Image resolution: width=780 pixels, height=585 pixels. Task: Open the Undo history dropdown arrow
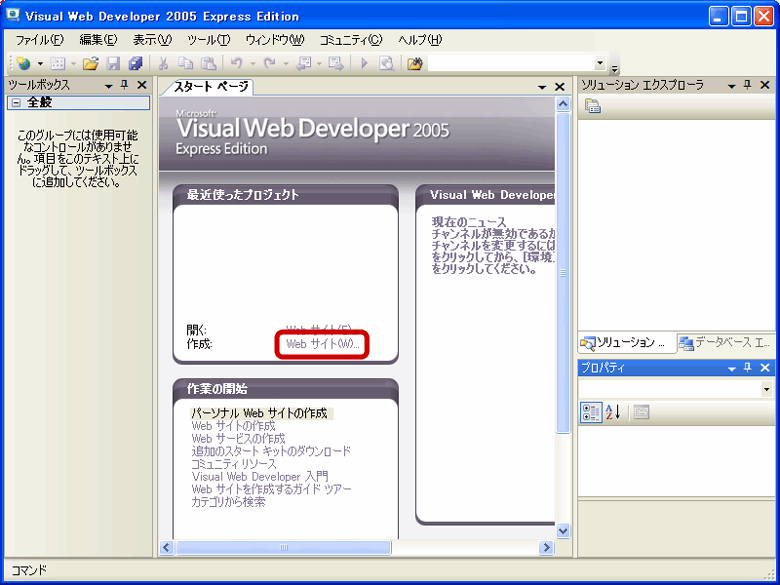coord(252,64)
